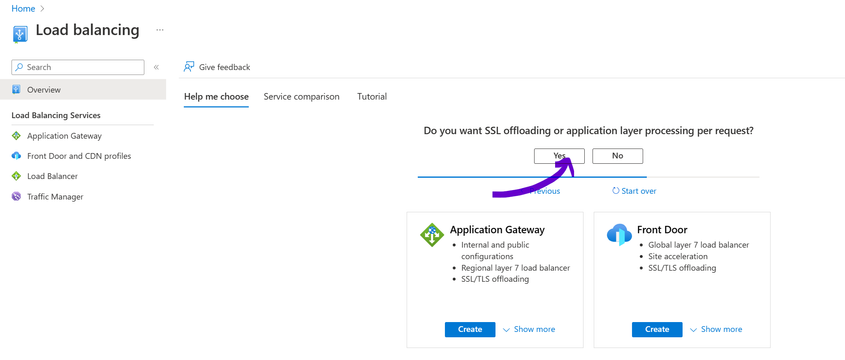This screenshot has width=845, height=360.
Task: Click the Application Gateway card icon
Action: pos(432,235)
